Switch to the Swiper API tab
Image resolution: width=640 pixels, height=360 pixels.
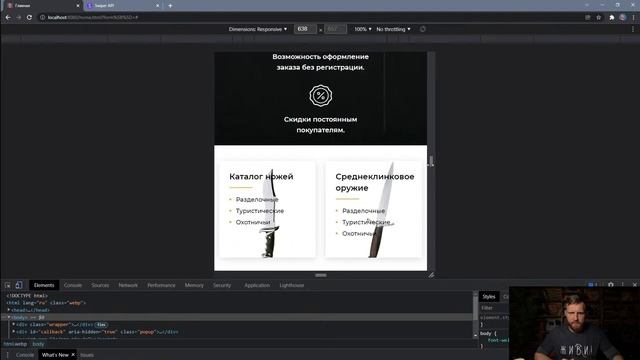pos(122,6)
